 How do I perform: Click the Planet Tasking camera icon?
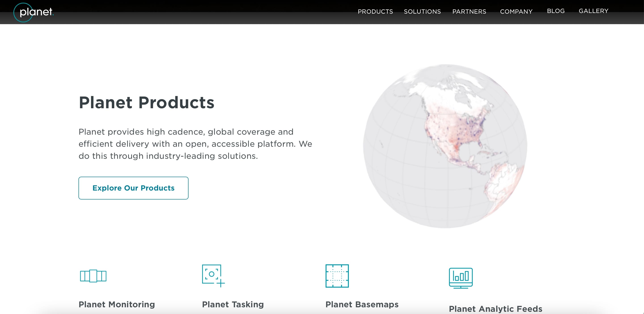point(213,276)
